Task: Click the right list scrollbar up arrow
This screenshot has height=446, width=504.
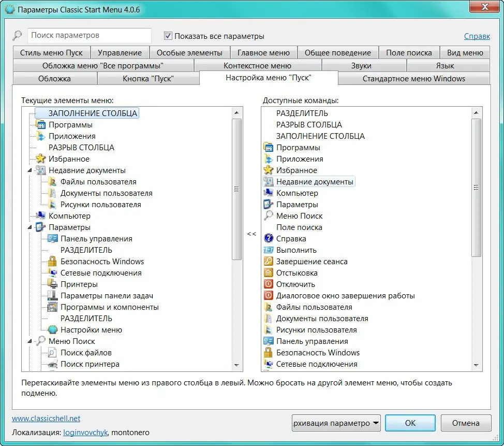Action: click(x=476, y=112)
